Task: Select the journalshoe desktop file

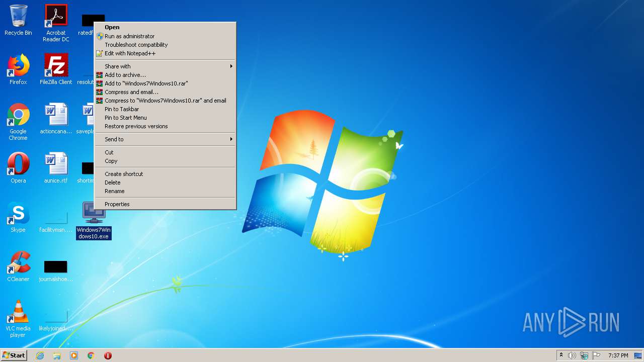Action: (56, 270)
